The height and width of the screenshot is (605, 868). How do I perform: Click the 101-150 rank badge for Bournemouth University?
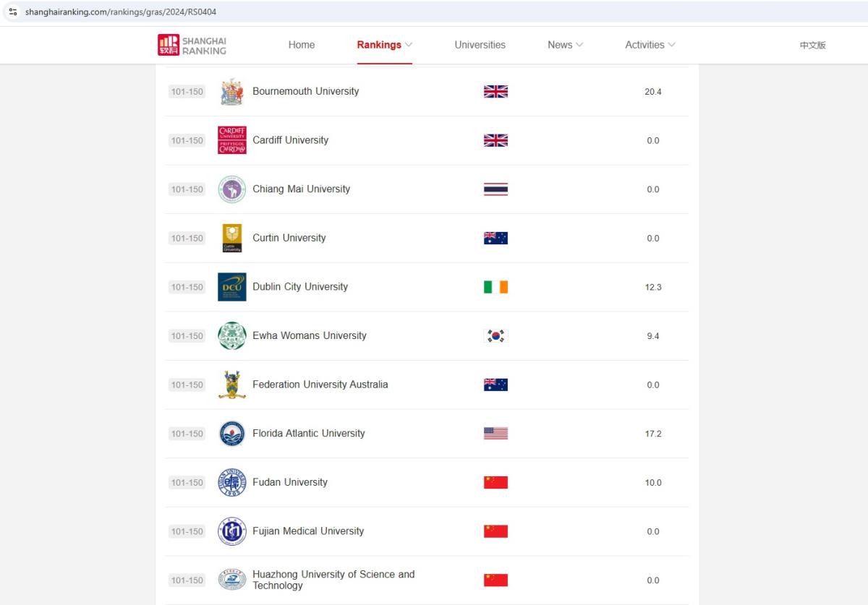click(x=187, y=92)
